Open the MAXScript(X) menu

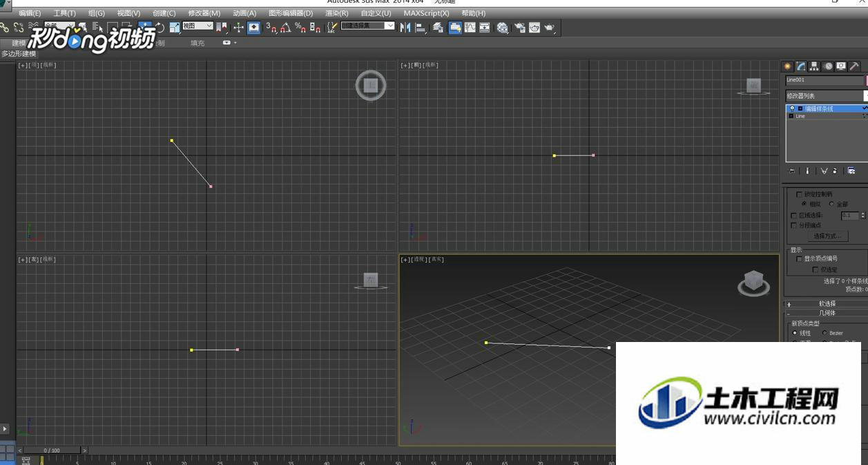[426, 13]
